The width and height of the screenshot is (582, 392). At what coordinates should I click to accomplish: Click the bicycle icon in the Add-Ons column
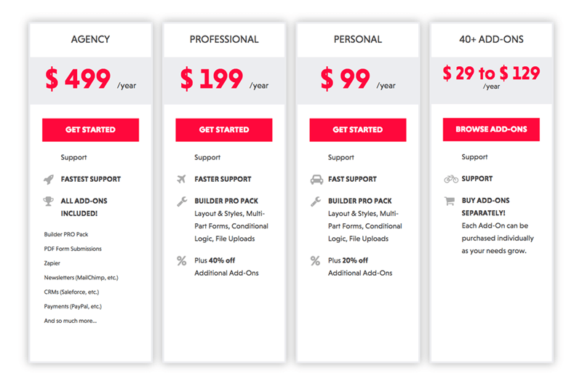pyautogui.click(x=451, y=179)
